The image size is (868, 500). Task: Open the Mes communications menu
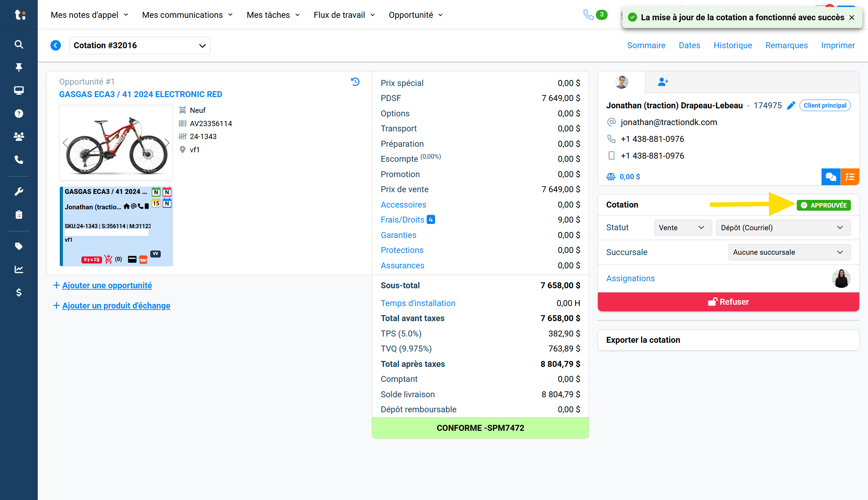tap(188, 15)
